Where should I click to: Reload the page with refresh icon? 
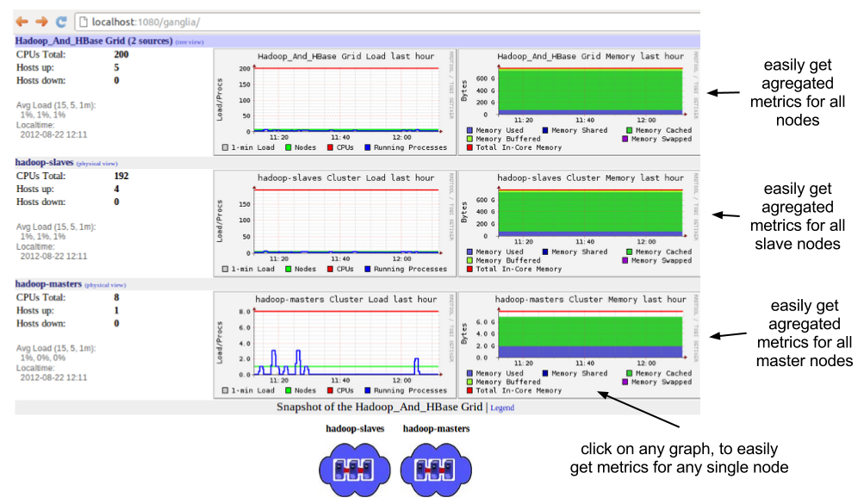pyautogui.click(x=61, y=22)
